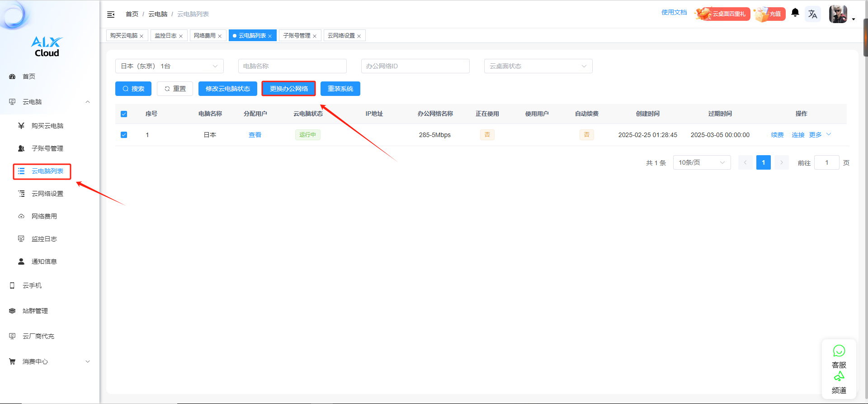Click the 续费 renew link in row 1
The image size is (868, 404).
[x=777, y=135]
